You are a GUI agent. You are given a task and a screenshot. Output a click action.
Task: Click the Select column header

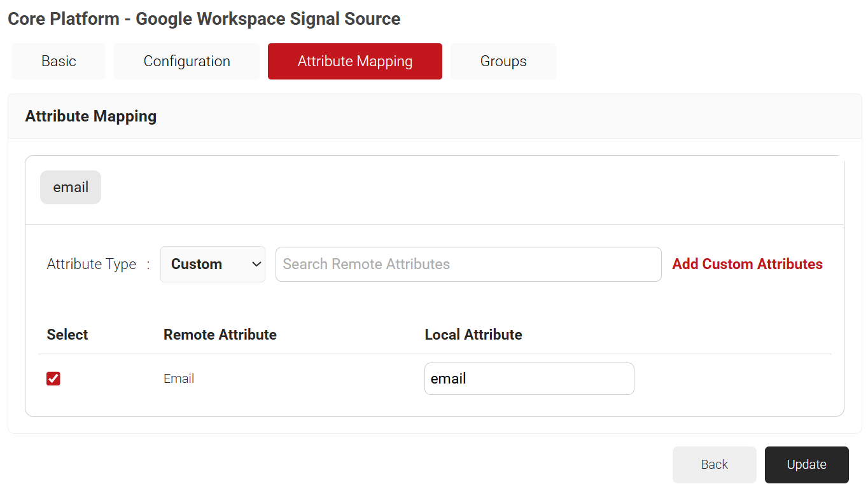pos(67,335)
